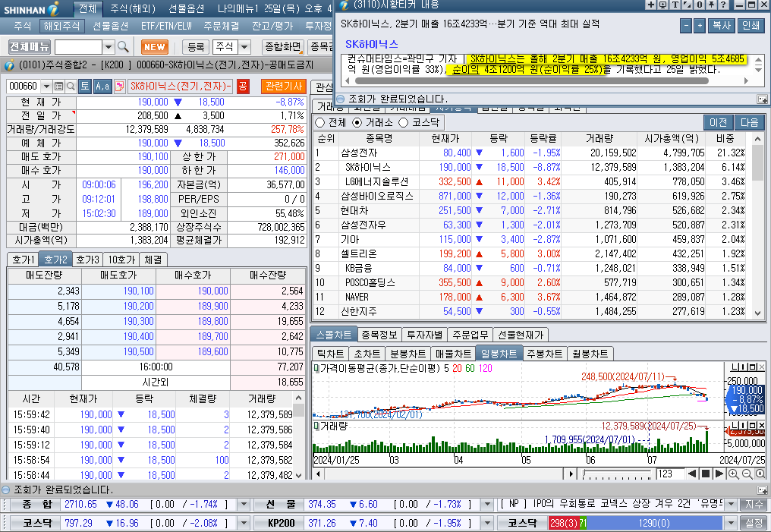Click the 인쇄 print button

751,26
